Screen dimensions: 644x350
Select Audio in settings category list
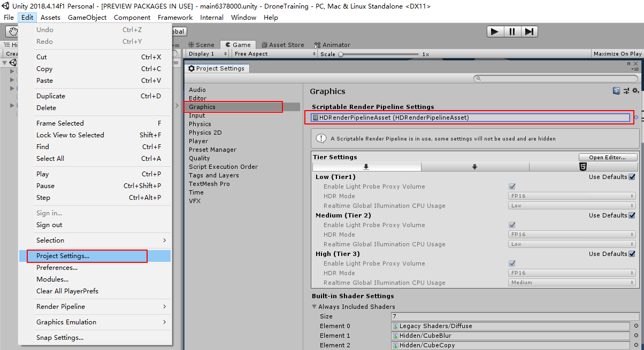(x=197, y=90)
